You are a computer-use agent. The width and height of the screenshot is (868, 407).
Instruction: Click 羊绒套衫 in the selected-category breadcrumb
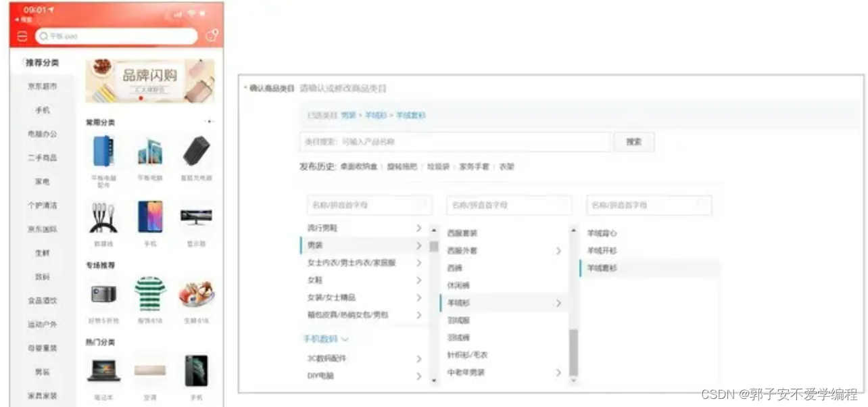click(x=410, y=116)
